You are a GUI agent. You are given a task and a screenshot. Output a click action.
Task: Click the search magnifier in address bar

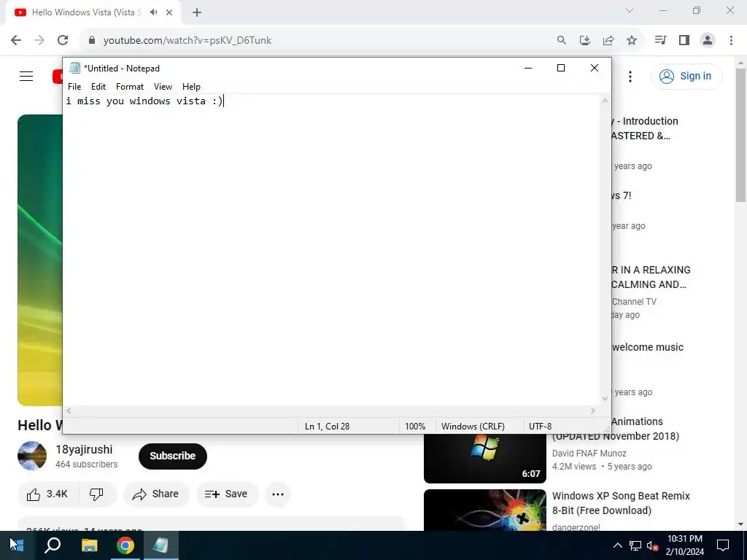562,41
